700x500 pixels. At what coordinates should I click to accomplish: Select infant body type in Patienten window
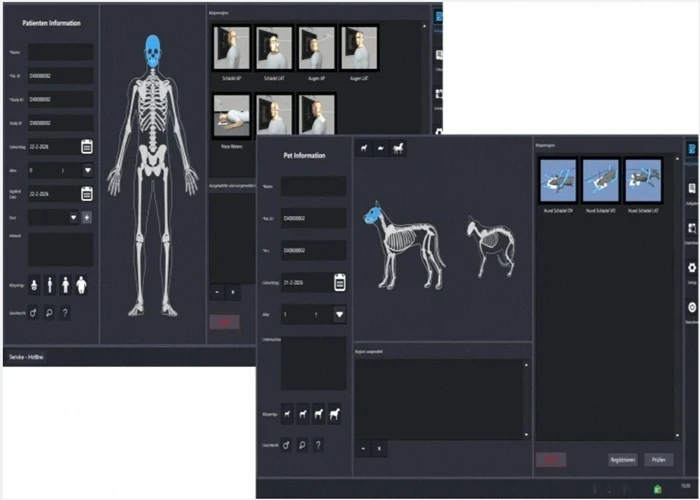click(x=34, y=285)
